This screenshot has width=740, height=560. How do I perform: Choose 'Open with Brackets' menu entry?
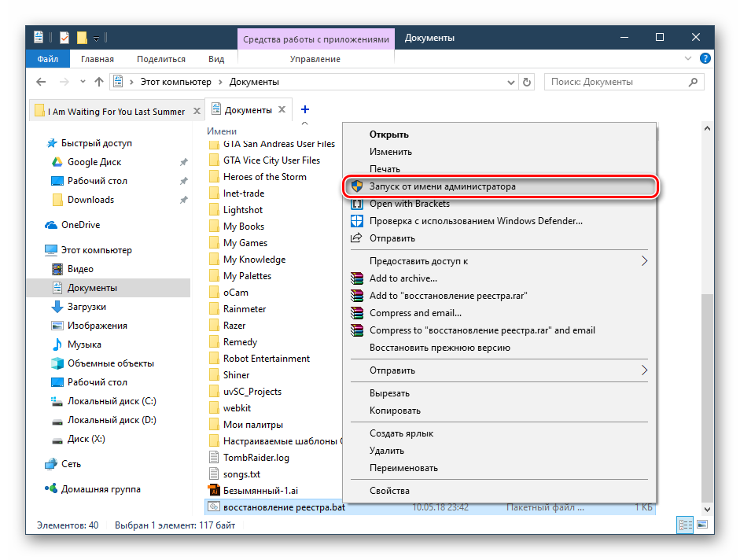pyautogui.click(x=409, y=204)
